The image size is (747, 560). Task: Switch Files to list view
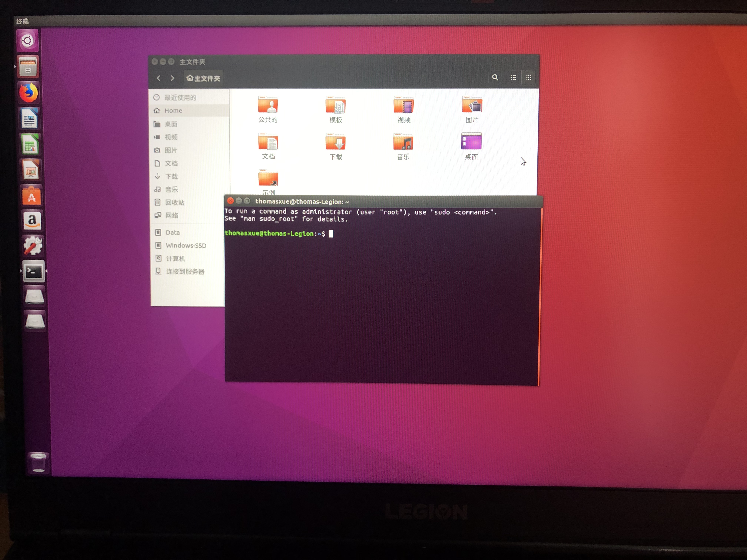pos(513,77)
